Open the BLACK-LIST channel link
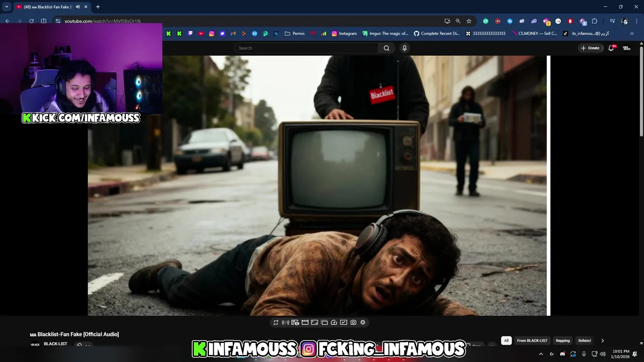 [55, 344]
